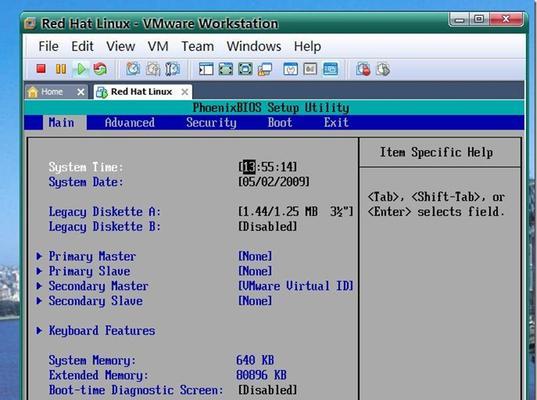Click the highlighted hour field 13

tap(249, 167)
